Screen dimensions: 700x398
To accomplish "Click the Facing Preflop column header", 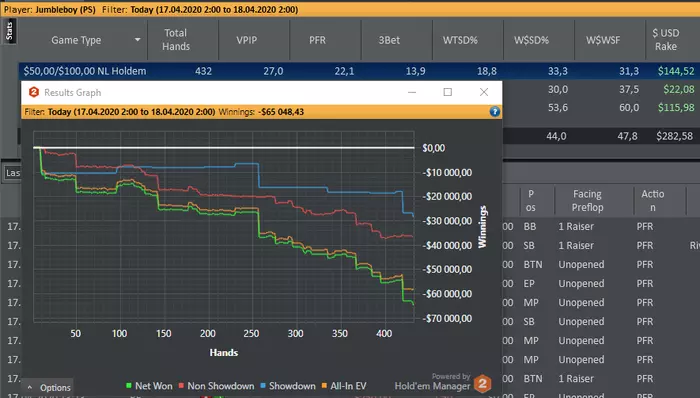I will 587,200.
